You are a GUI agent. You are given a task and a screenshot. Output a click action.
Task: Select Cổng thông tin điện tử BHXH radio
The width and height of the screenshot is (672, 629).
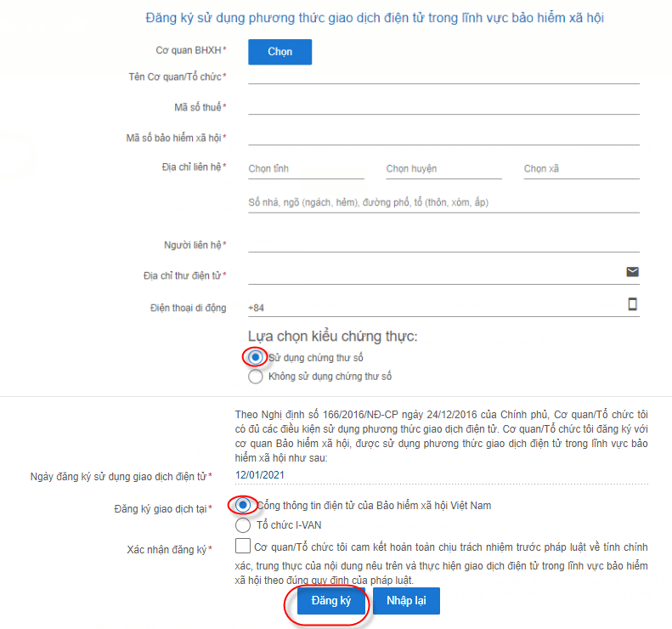(x=243, y=506)
